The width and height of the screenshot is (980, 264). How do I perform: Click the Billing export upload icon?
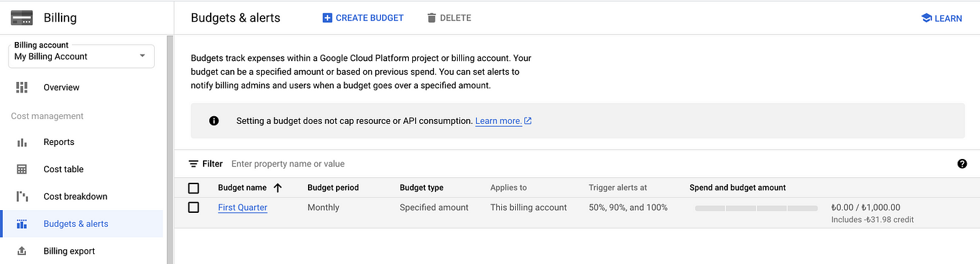click(22, 251)
